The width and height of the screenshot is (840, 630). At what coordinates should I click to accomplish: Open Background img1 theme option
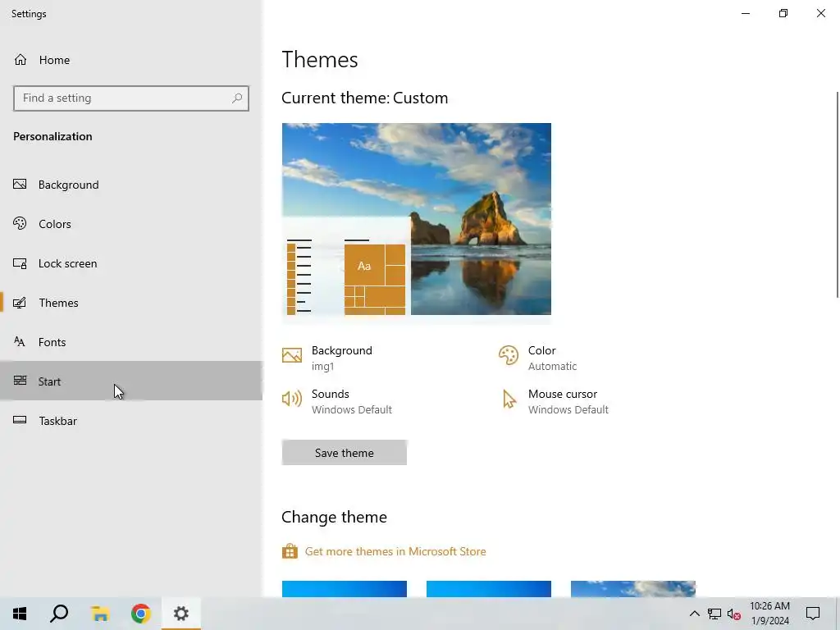327,358
